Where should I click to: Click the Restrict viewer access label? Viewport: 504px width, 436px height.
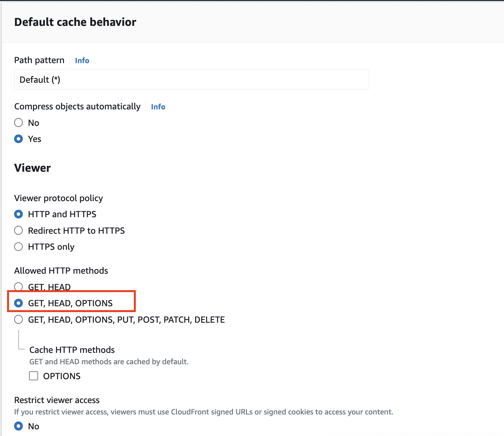click(57, 400)
